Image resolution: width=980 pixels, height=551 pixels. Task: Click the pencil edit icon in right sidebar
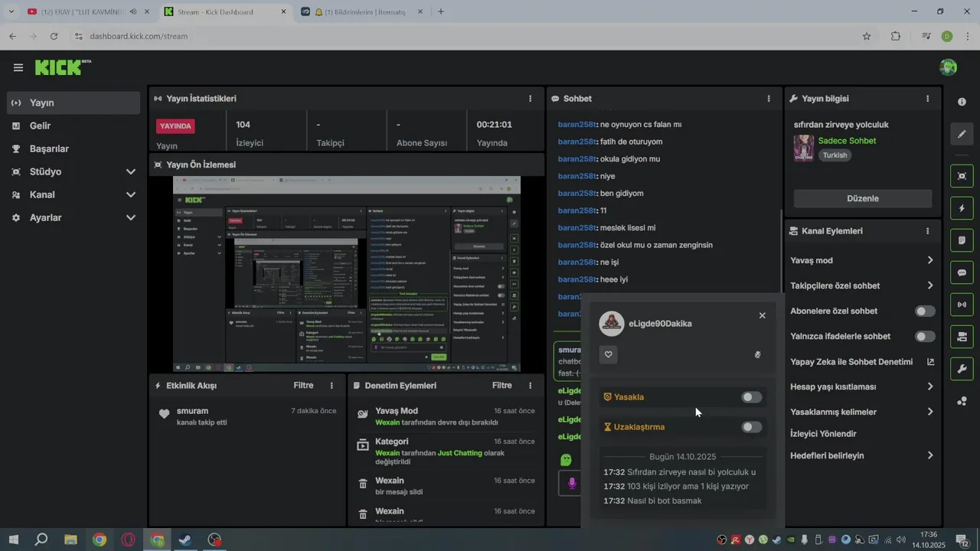coord(962,134)
